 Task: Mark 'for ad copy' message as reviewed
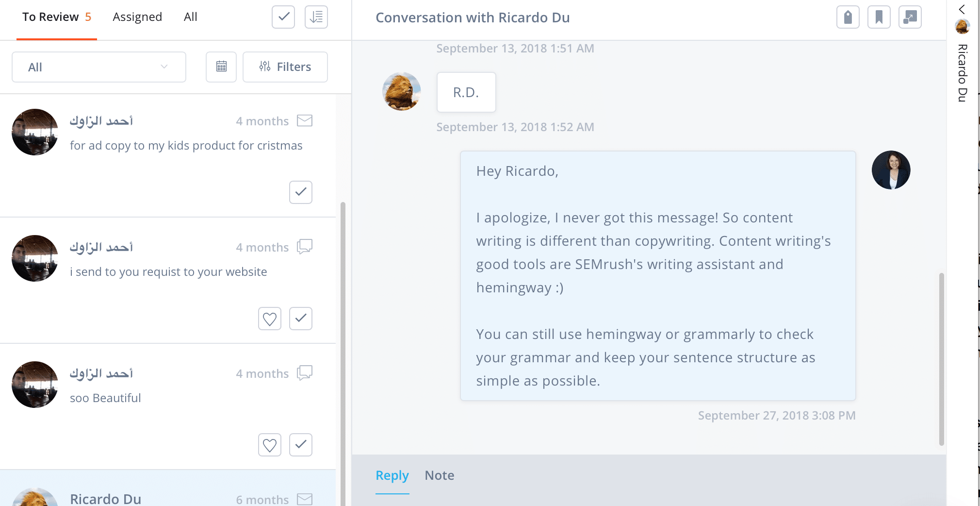tap(301, 192)
